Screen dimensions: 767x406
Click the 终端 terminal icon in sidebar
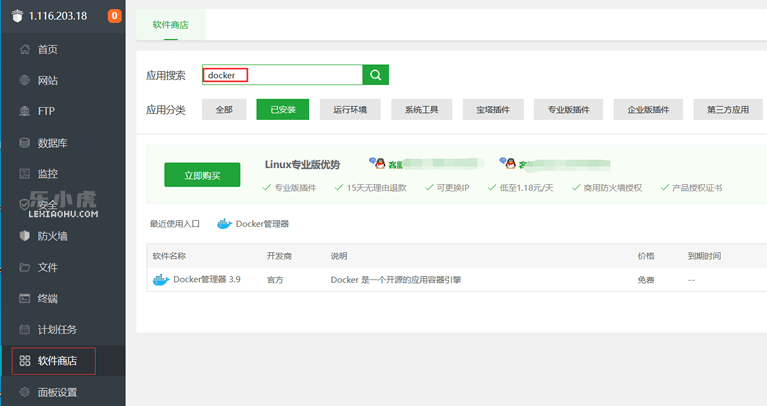[24, 298]
